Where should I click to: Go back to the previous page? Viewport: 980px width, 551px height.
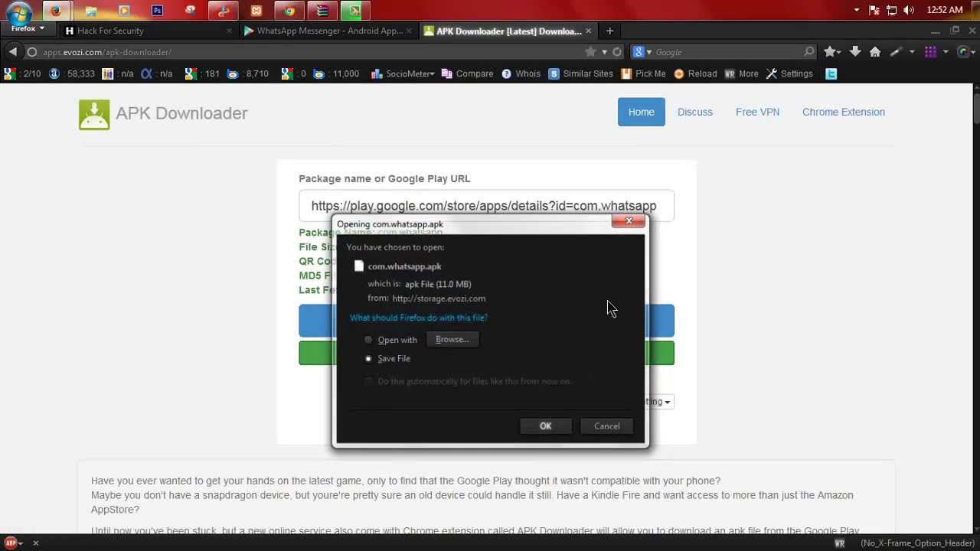pyautogui.click(x=13, y=52)
